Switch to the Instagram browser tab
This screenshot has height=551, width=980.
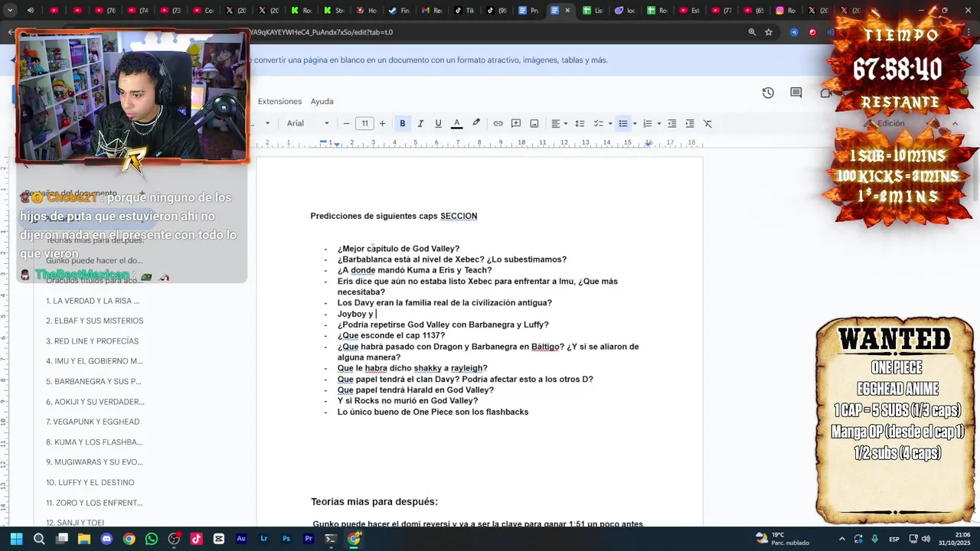point(786,11)
